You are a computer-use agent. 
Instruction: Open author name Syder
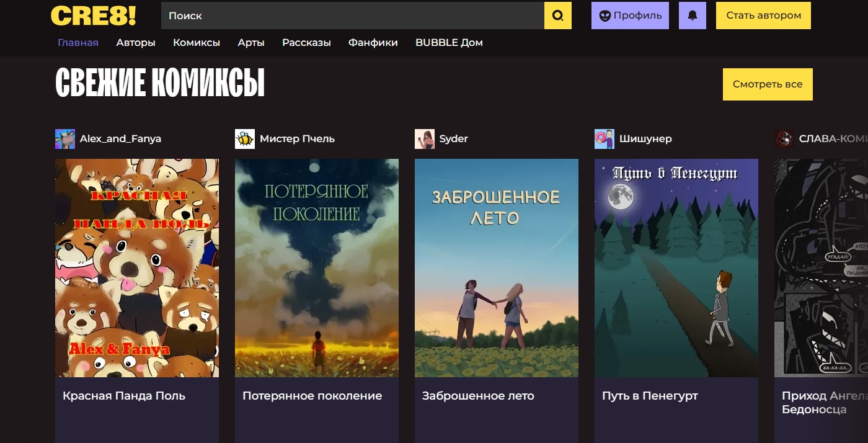(x=454, y=139)
